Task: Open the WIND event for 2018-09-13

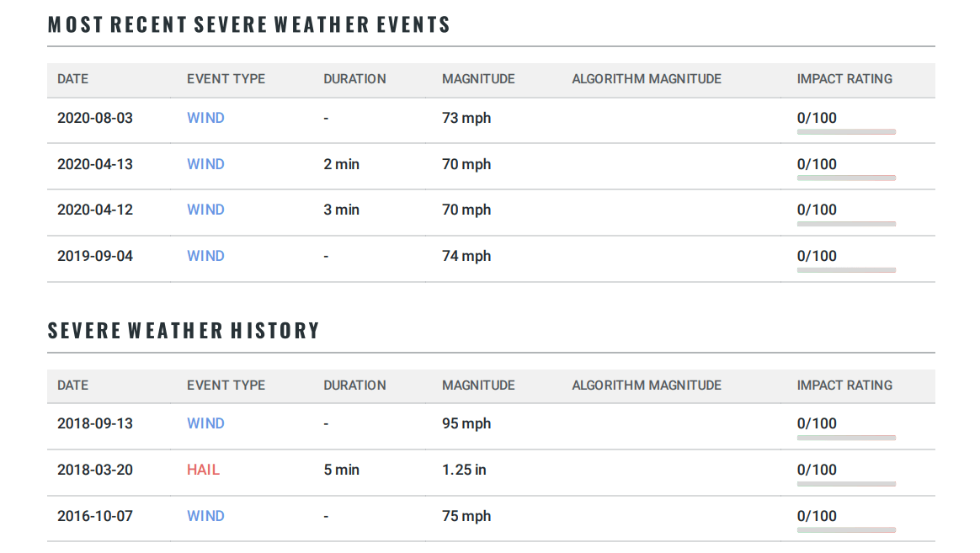Action: pos(205,423)
